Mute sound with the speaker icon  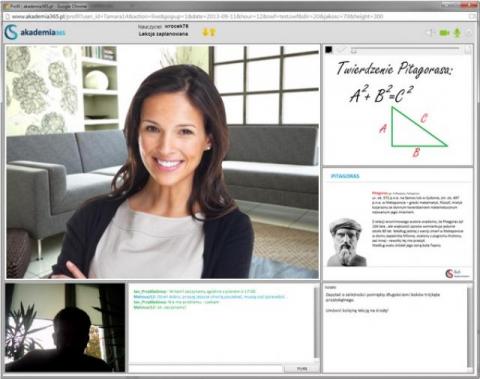coord(430,32)
